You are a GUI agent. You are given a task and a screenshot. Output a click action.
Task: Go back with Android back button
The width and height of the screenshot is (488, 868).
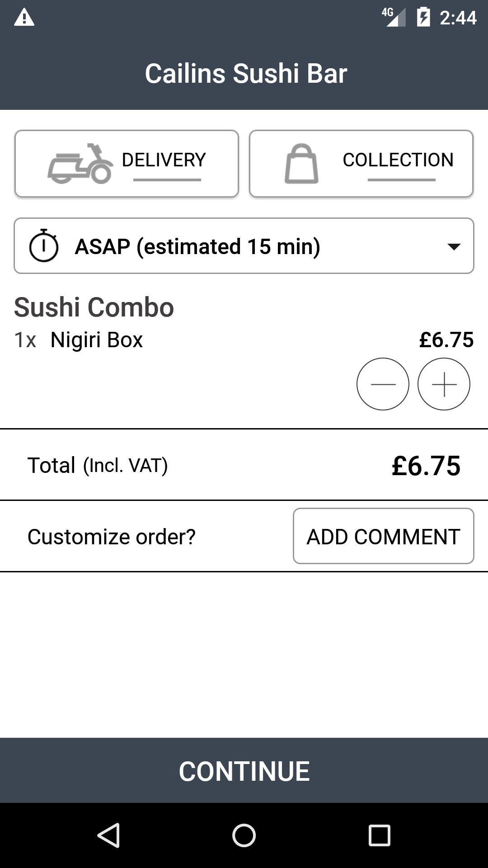coord(108,835)
